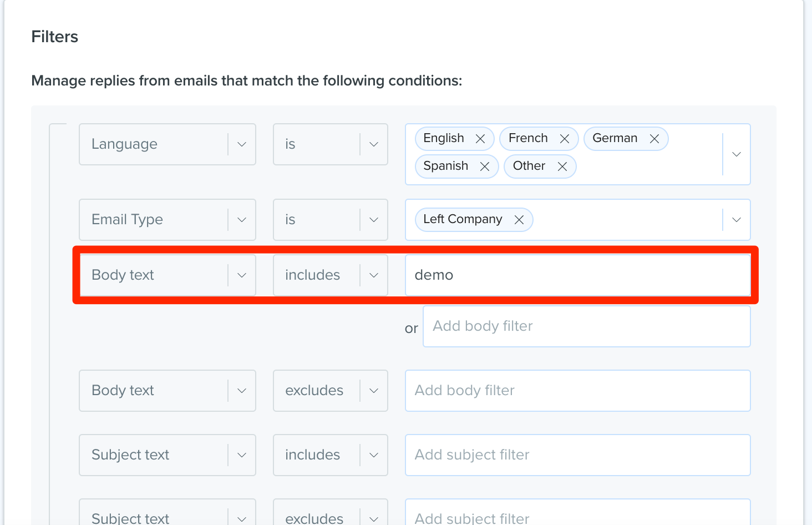The height and width of the screenshot is (525, 812).
Task: Expand the language values dropdown chevron
Action: tap(737, 154)
